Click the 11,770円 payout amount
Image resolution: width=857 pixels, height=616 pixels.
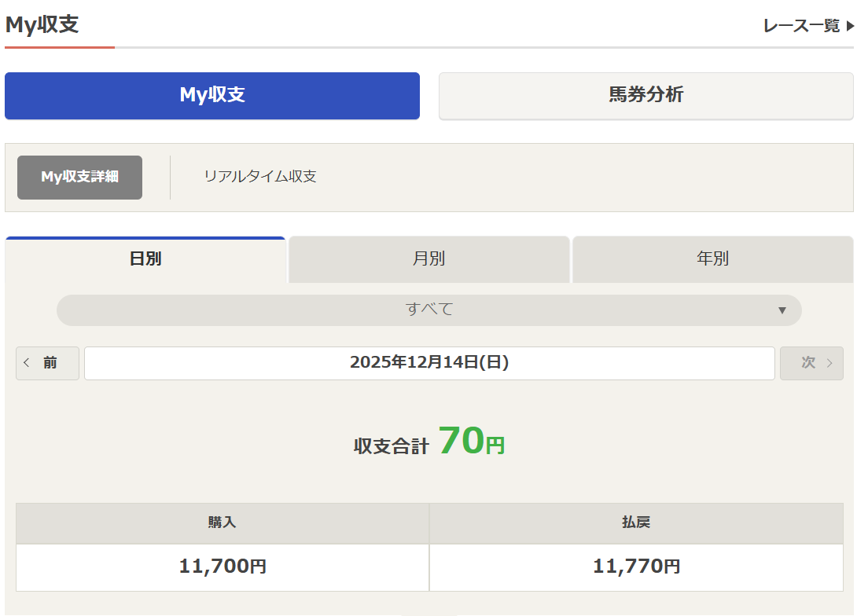click(x=636, y=566)
